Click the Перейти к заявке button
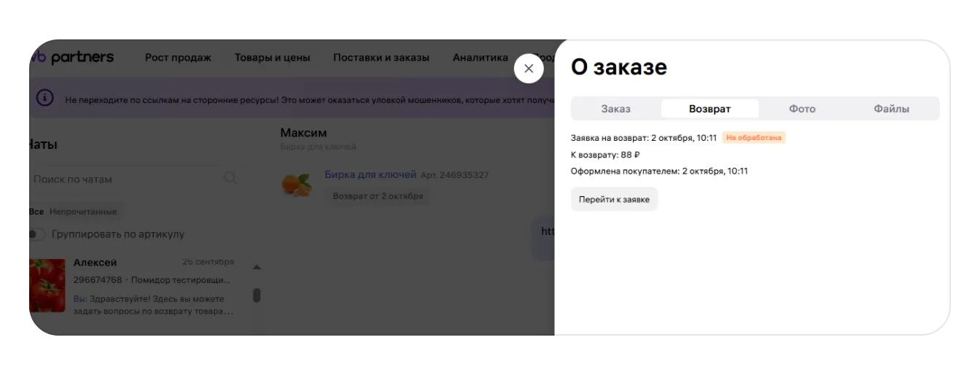Screen dimensions: 980x375 614,199
